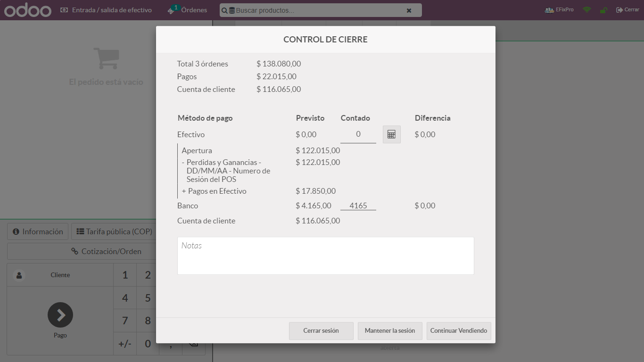Screen dimensions: 644x362
Task: Select the Cliente button
Action: pos(60,275)
